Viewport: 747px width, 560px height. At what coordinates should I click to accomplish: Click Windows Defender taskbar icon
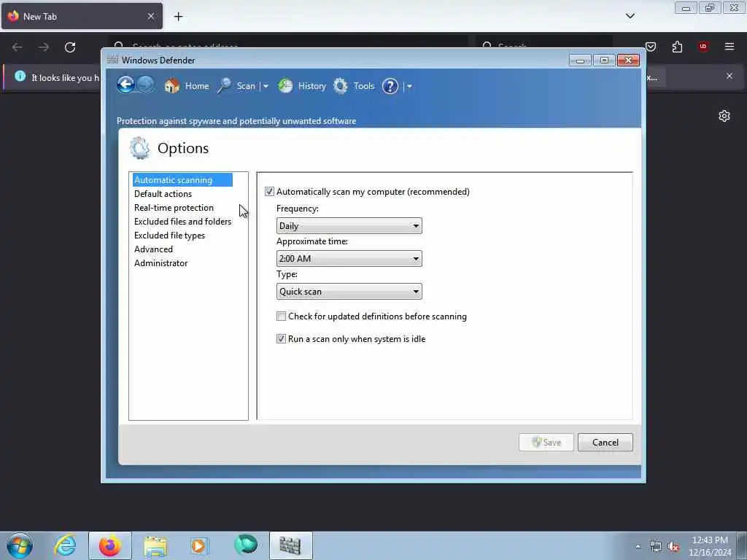pyautogui.click(x=290, y=545)
